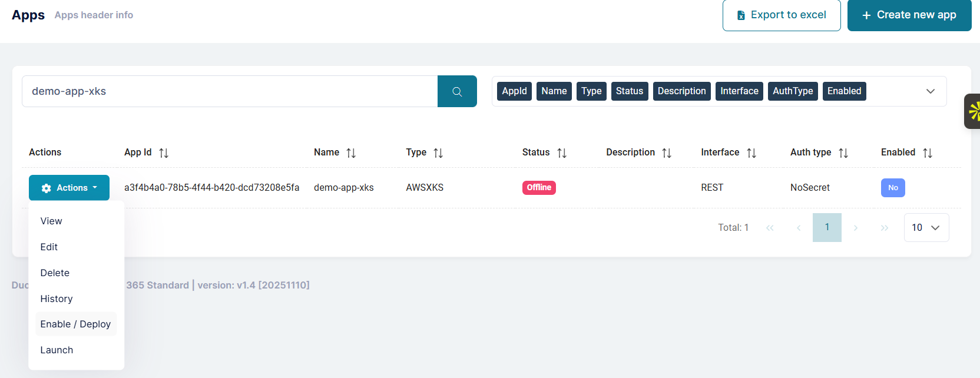Go to previous page chevron
The image size is (980, 378).
click(799, 228)
